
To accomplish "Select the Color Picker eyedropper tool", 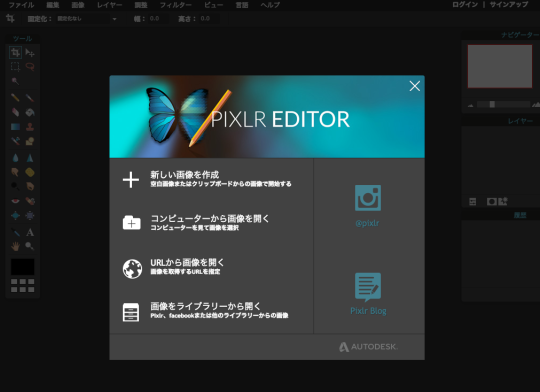I will (15, 232).
